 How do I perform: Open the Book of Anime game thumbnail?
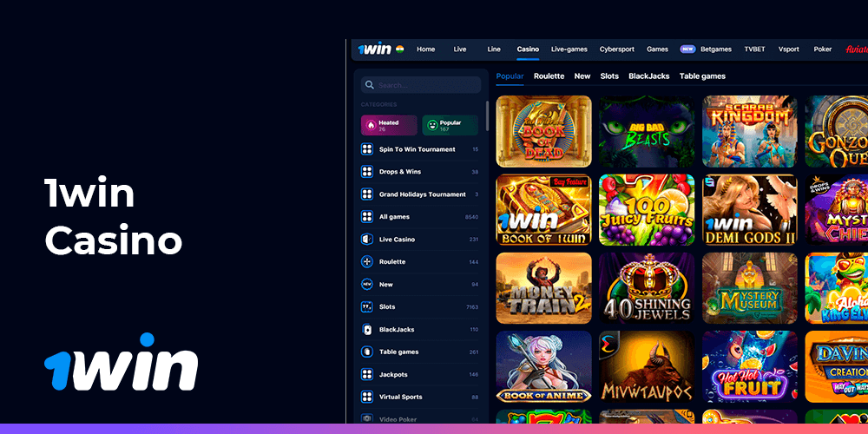(x=543, y=367)
